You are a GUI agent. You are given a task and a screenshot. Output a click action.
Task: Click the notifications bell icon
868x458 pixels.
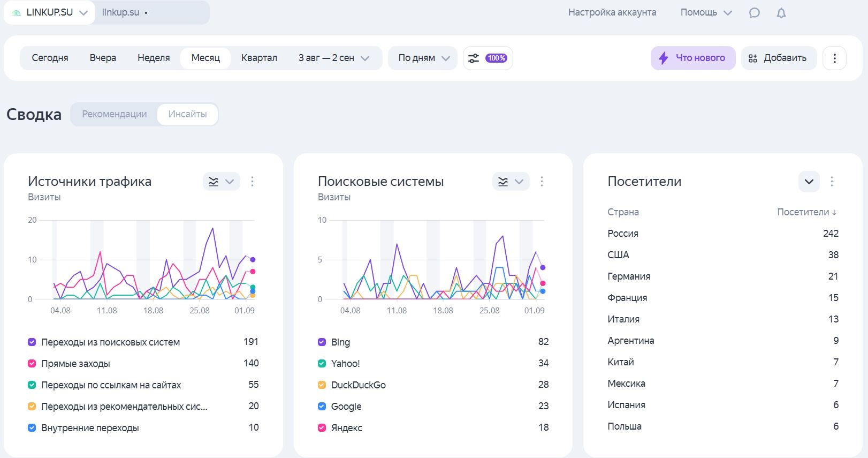pos(781,13)
